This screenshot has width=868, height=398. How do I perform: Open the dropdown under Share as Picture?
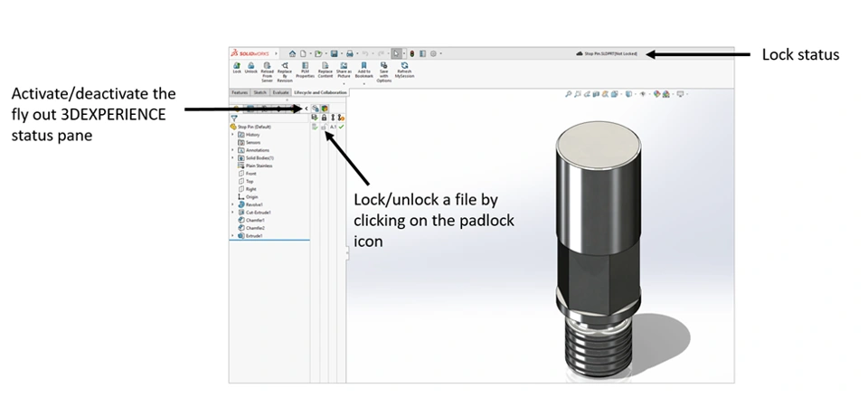click(x=344, y=83)
